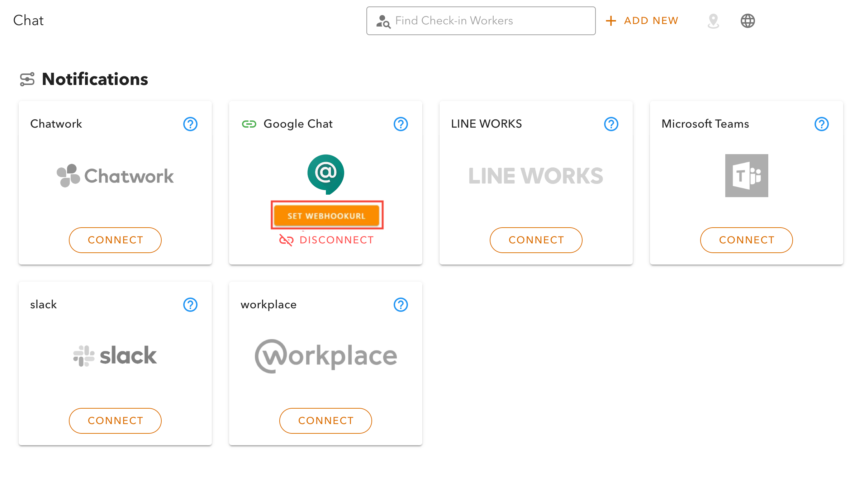Screen dimensions: 864x504
Task: Click the location pin icon
Action: [713, 21]
